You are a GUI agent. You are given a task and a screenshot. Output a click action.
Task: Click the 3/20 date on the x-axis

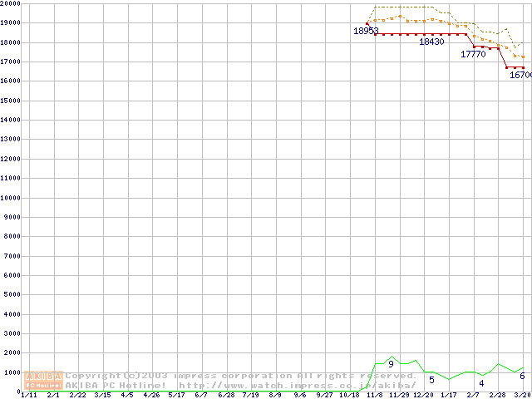[521, 395]
